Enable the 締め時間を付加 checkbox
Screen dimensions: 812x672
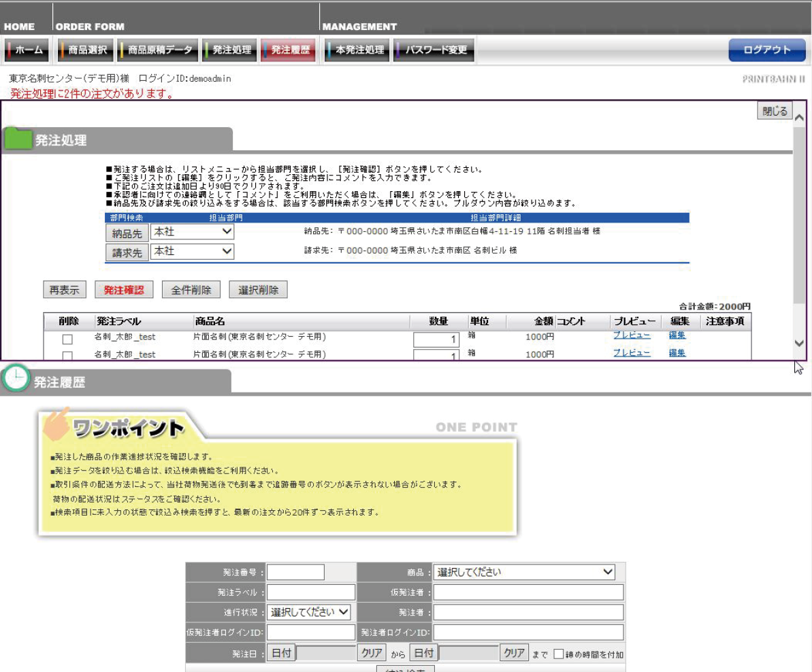click(x=559, y=654)
